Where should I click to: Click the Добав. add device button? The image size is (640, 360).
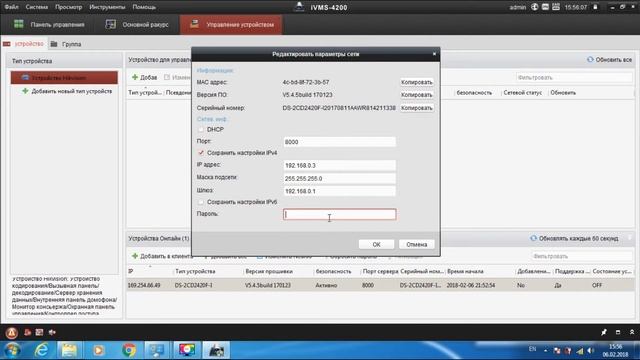[144, 77]
